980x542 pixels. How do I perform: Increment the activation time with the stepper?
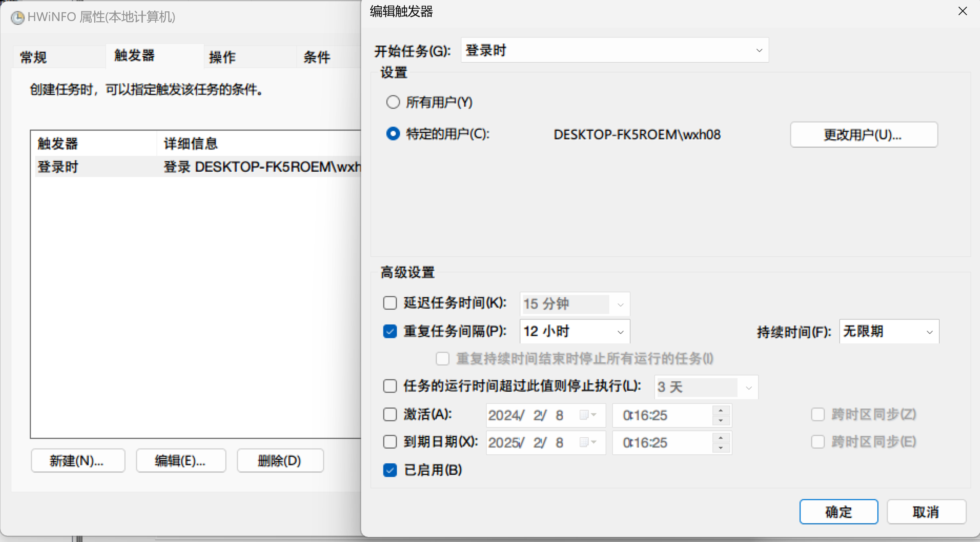[x=721, y=411]
